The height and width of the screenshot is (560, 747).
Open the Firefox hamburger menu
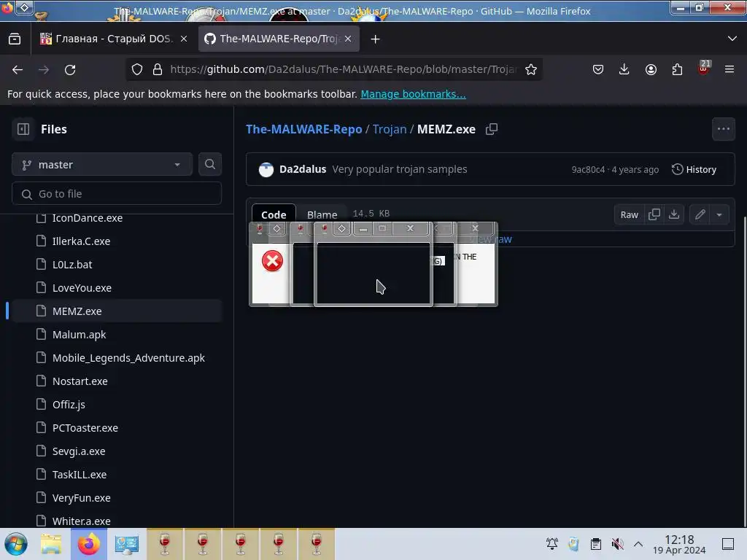pos(729,69)
